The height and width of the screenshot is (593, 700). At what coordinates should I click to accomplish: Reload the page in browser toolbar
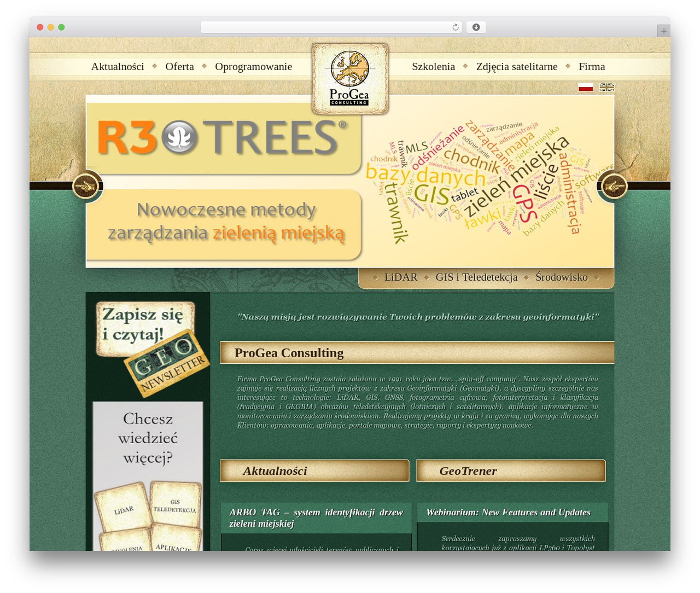point(455,27)
